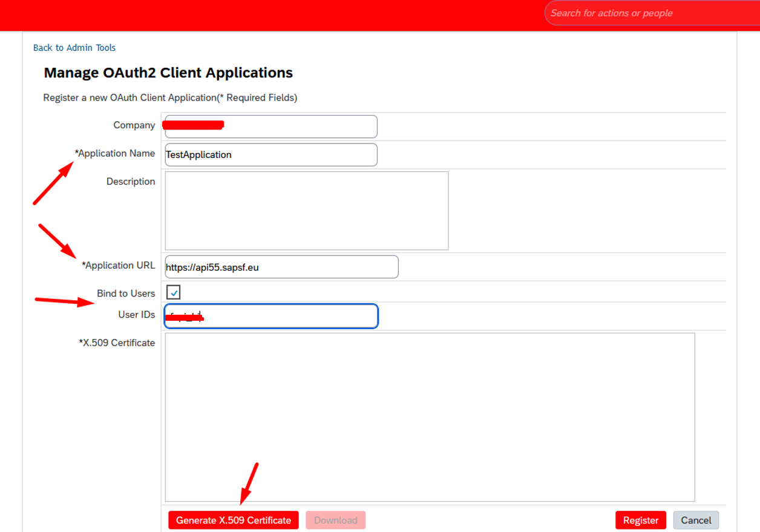Image resolution: width=760 pixels, height=532 pixels.
Task: Click the X.509 Certificate label
Action: coord(117,343)
